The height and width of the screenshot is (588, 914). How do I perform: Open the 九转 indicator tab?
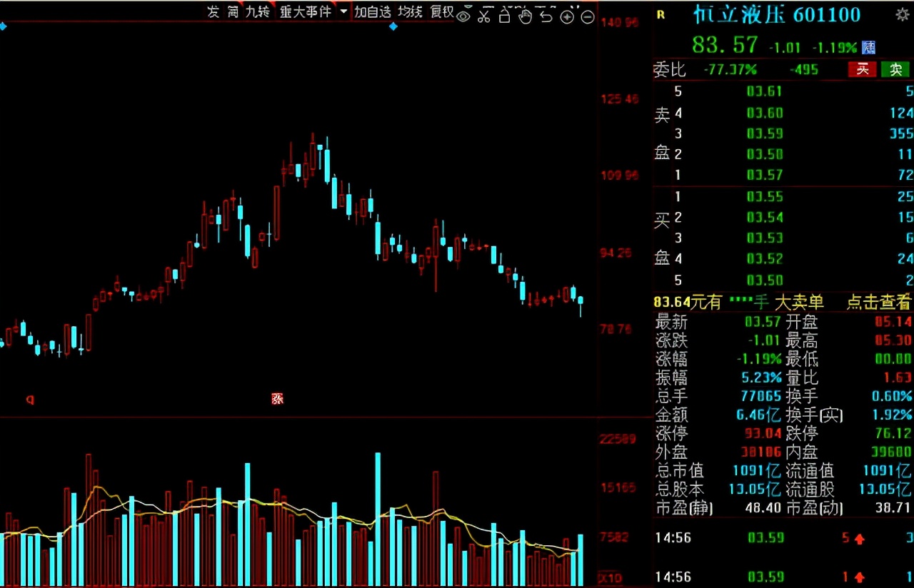click(x=257, y=12)
